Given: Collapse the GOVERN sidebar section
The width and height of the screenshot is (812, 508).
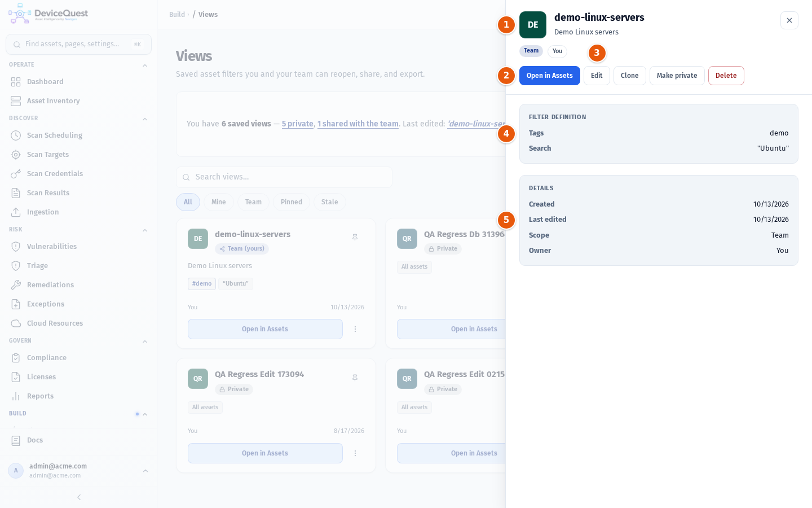Looking at the screenshot, I should click(145, 341).
